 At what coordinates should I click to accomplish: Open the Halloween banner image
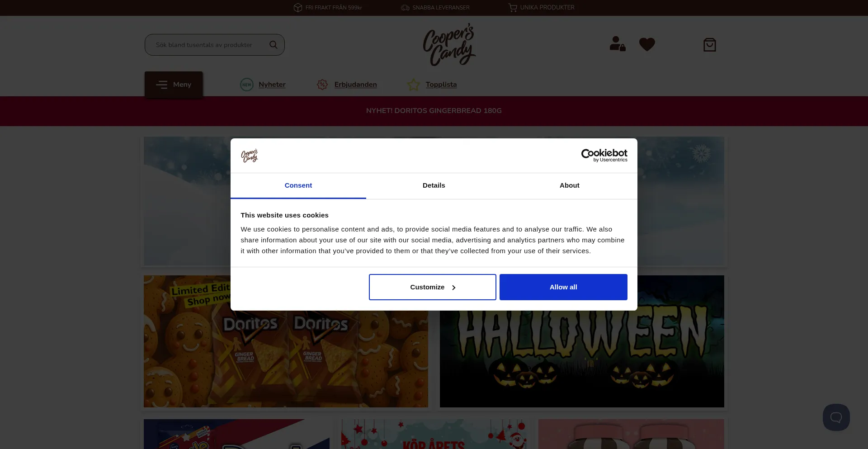point(582,357)
